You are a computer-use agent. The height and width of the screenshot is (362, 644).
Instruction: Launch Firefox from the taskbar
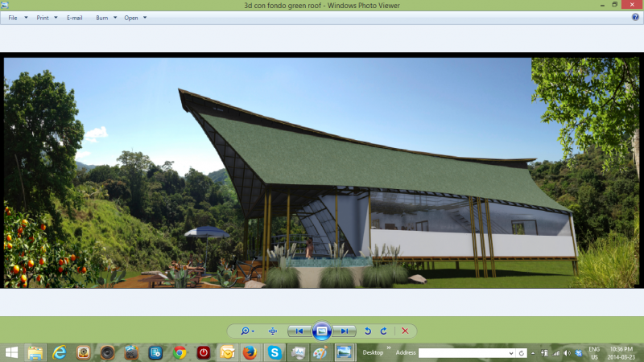pyautogui.click(x=250, y=352)
